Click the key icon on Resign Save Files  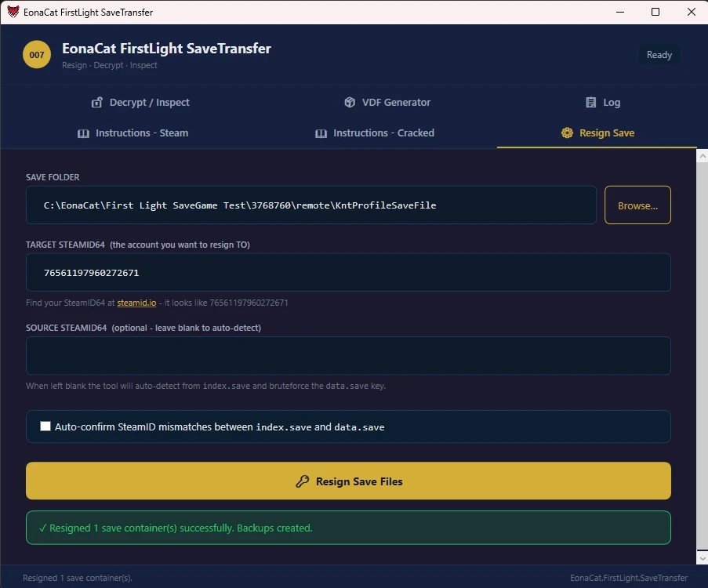(x=302, y=481)
